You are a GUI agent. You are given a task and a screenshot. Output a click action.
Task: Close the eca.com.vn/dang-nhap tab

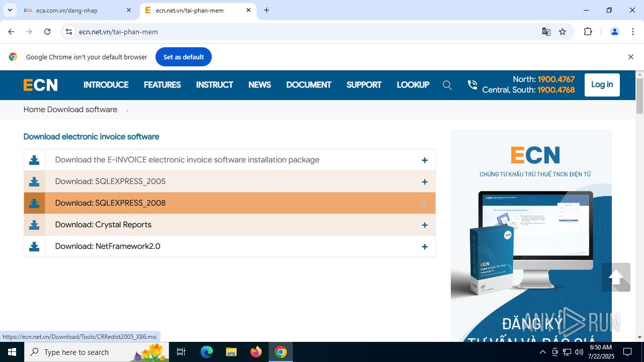(129, 10)
